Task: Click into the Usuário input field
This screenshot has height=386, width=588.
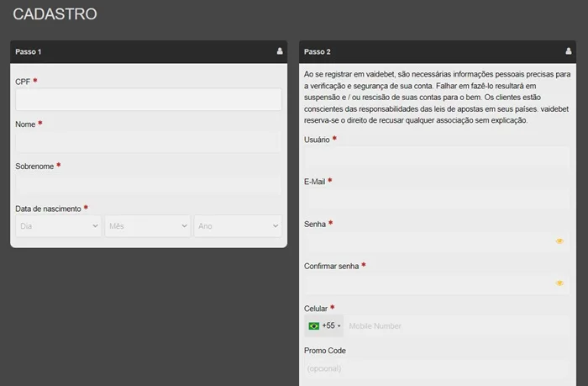Action: point(437,157)
